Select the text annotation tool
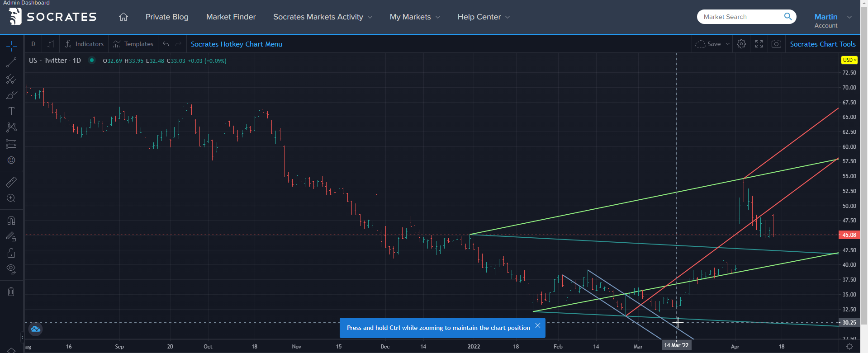Image resolution: width=868 pixels, height=353 pixels. pos(11,111)
